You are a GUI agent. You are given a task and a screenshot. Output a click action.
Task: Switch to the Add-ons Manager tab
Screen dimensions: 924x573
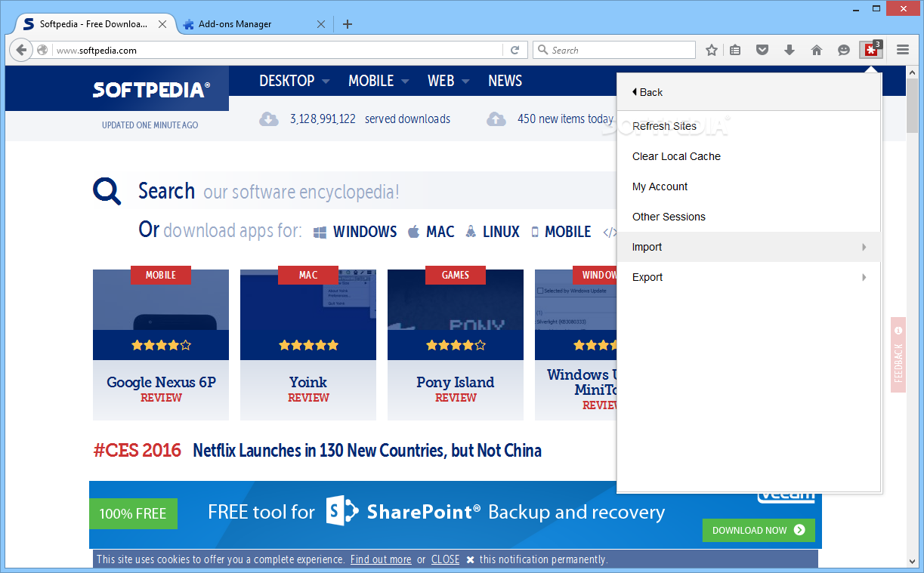click(x=254, y=24)
